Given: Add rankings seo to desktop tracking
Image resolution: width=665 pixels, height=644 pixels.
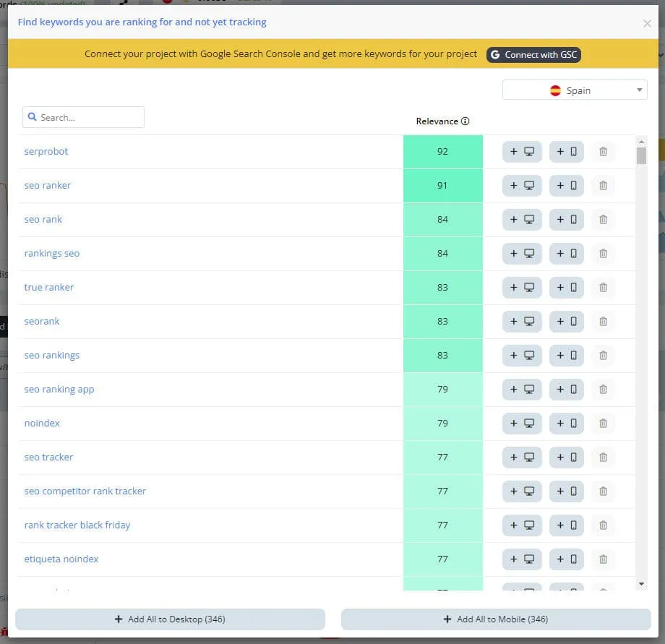Looking at the screenshot, I should pos(522,254).
